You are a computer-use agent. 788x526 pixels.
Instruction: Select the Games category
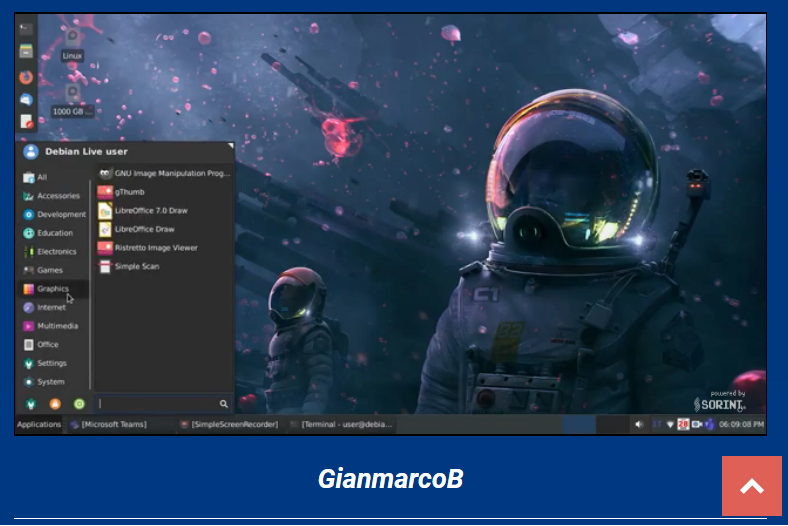(x=54, y=270)
